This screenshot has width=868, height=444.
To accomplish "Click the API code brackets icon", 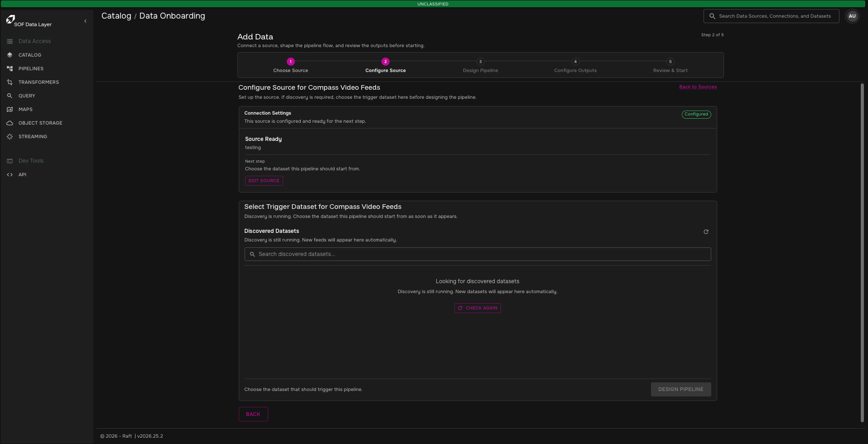I will click(x=10, y=174).
